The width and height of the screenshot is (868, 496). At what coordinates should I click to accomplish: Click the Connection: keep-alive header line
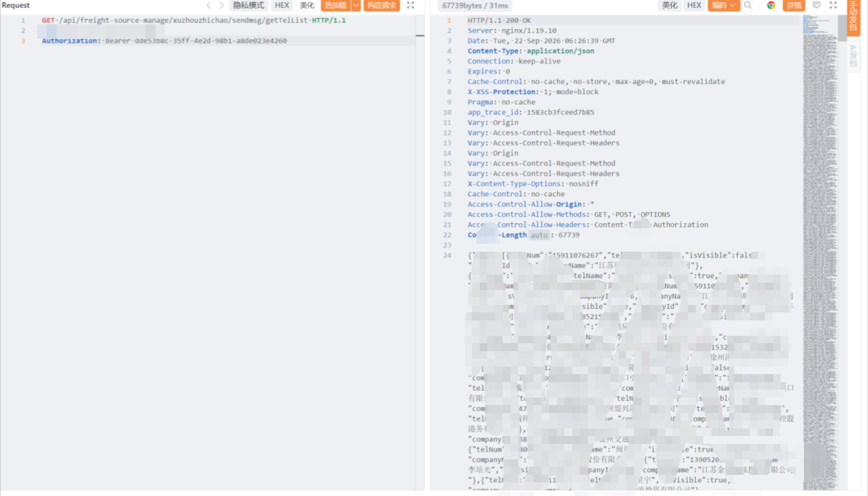[514, 61]
